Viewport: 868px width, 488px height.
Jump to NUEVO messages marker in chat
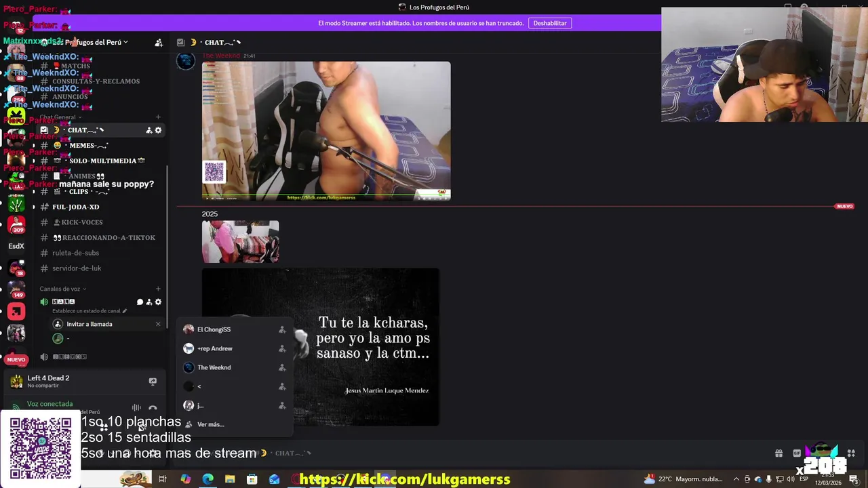[x=844, y=206]
